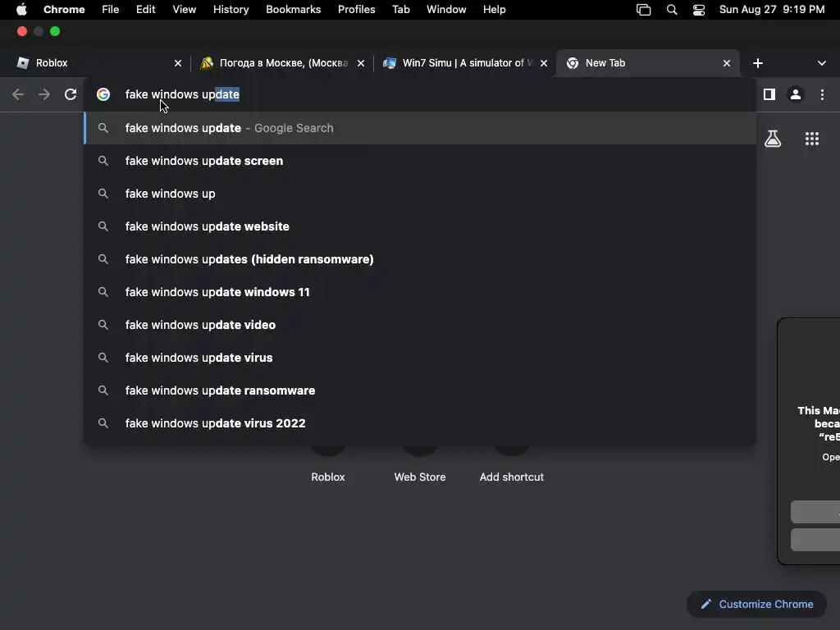Image resolution: width=840 pixels, height=630 pixels.
Task: Open the Help menu
Action: pos(494,10)
